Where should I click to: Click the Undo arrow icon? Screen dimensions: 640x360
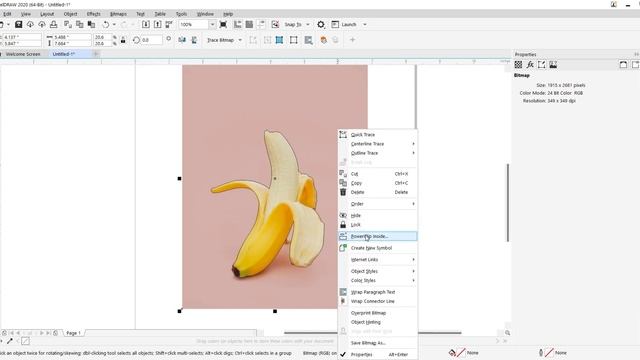tap(106, 24)
